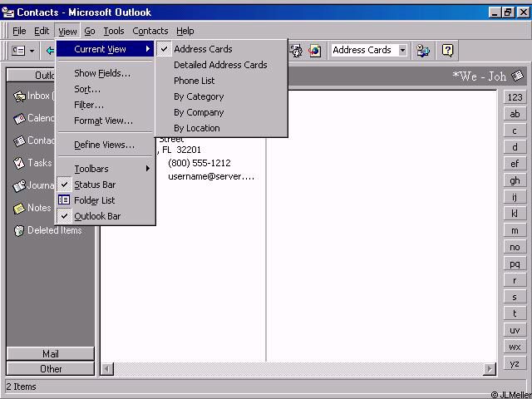Click the Address Book toolbar icon
Image resolution: width=532 pixels, height=399 pixels.
(x=423, y=51)
